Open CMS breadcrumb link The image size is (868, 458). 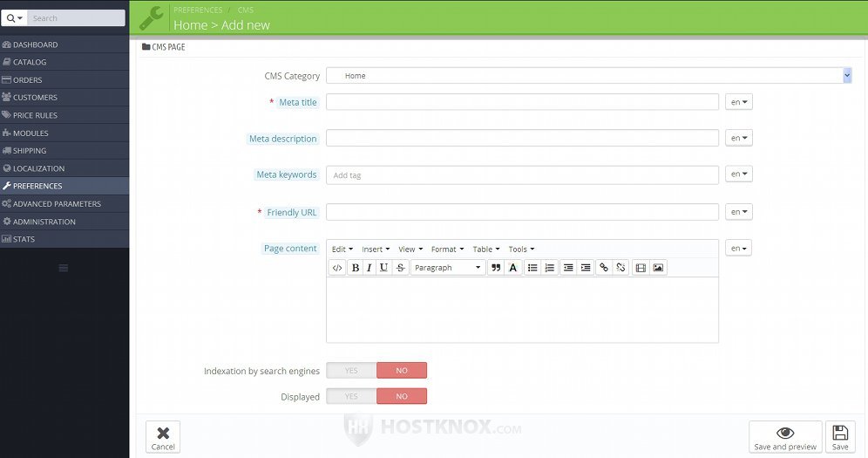click(245, 10)
